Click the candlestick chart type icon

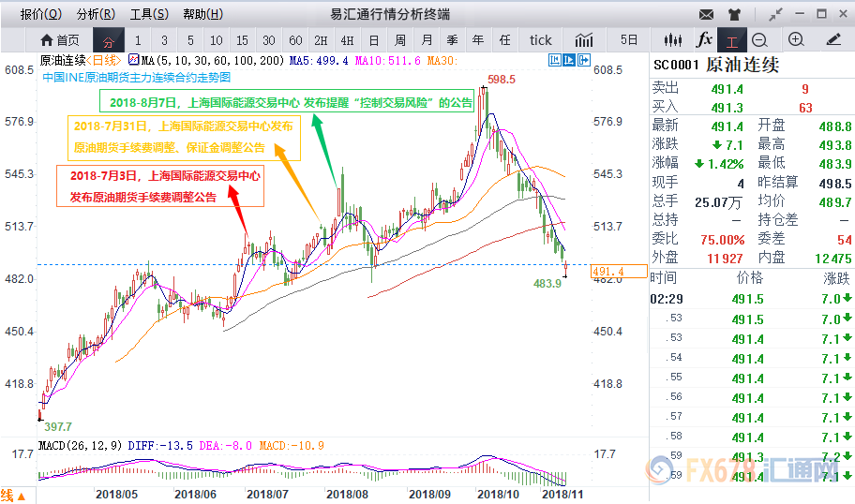[x=671, y=40]
